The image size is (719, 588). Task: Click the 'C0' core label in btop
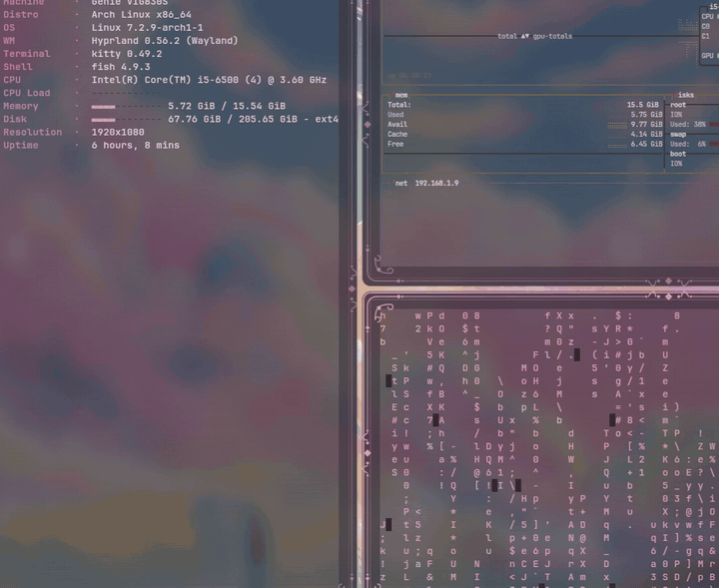click(705, 27)
